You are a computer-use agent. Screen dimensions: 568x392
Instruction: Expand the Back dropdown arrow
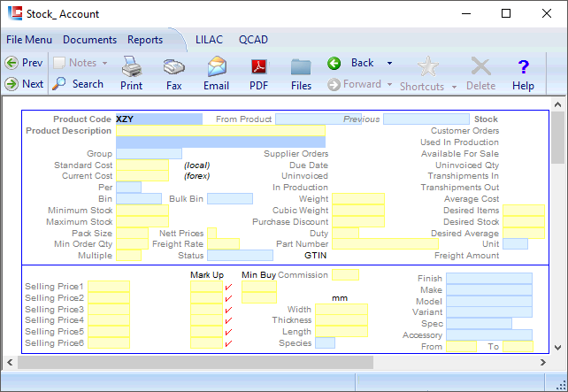point(389,63)
